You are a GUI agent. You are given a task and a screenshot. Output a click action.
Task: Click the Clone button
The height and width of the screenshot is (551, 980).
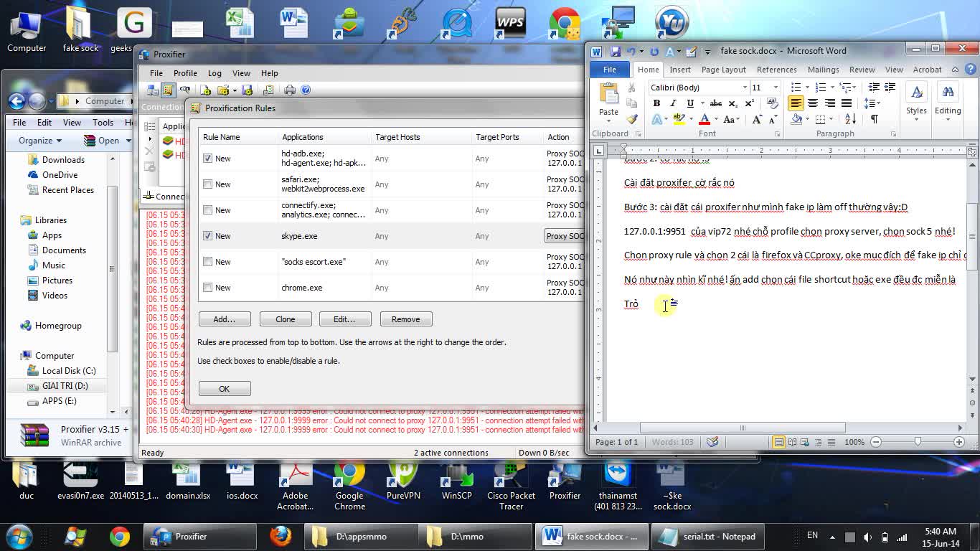click(x=286, y=319)
